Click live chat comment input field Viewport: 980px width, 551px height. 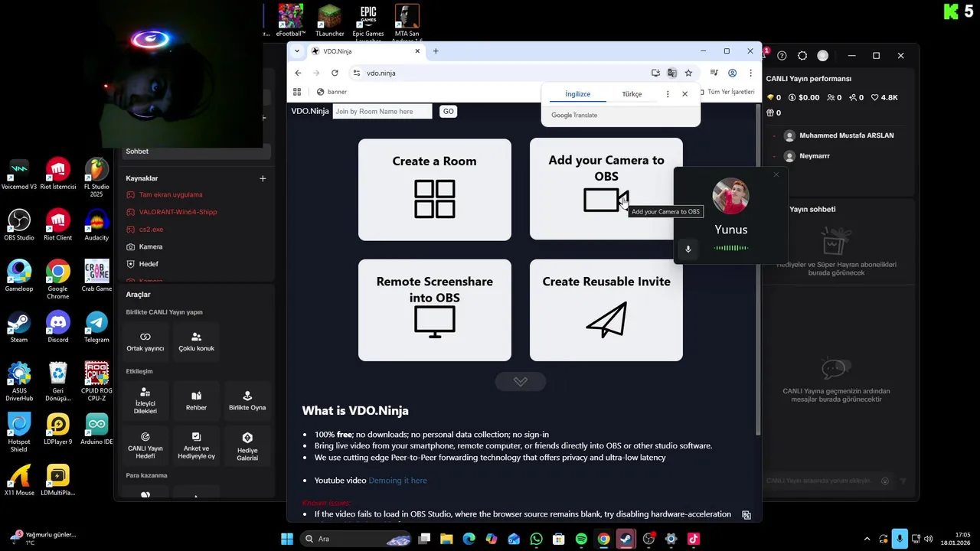(x=819, y=481)
